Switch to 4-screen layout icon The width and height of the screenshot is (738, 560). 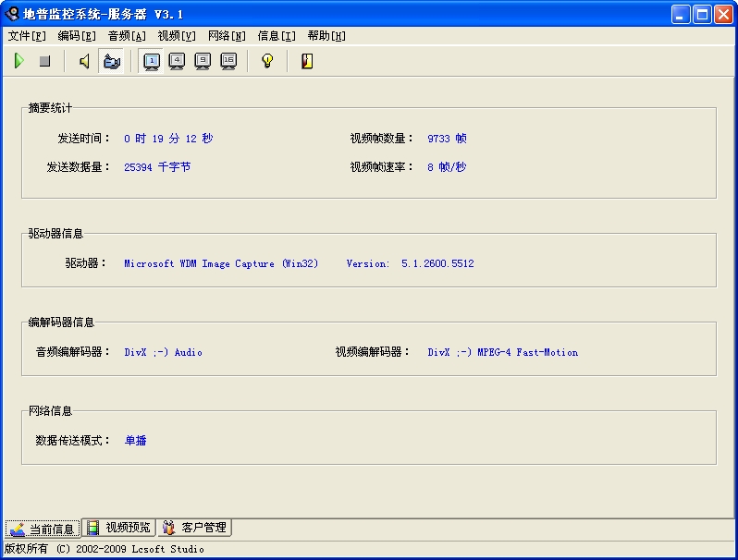pyautogui.click(x=177, y=61)
